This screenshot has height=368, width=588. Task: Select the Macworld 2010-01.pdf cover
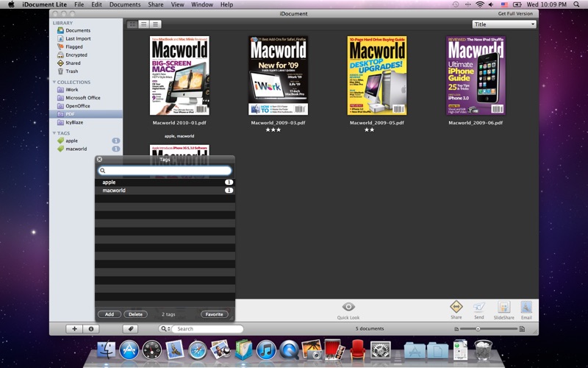click(179, 76)
